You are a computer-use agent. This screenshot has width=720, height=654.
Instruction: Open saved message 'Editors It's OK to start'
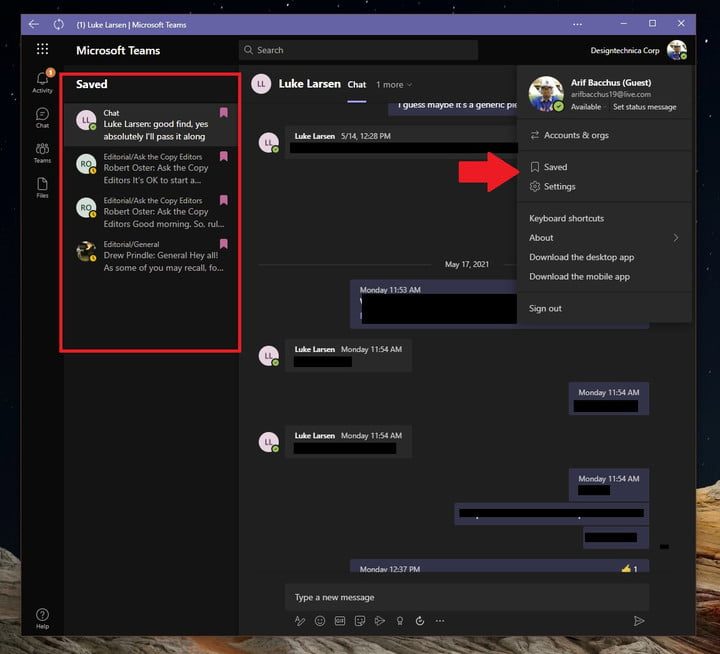(150, 168)
